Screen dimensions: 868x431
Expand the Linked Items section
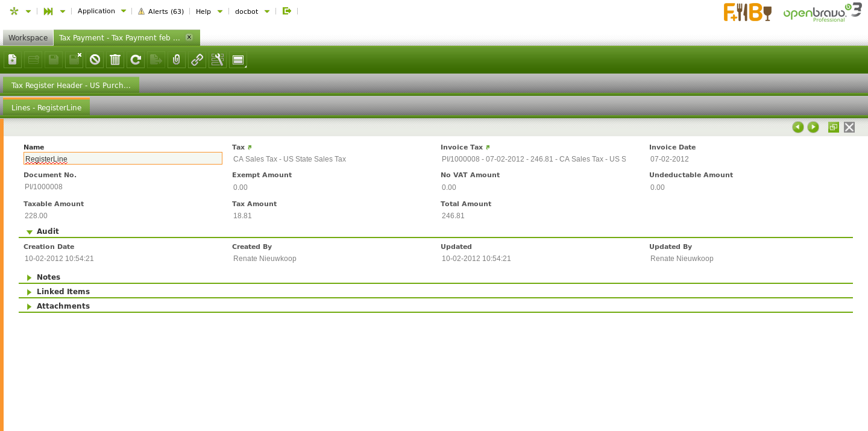pos(30,292)
